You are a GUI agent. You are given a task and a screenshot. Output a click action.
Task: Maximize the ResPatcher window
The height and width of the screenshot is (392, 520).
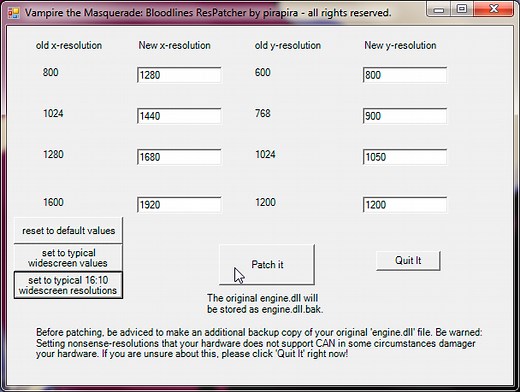pyautogui.click(x=462, y=9)
